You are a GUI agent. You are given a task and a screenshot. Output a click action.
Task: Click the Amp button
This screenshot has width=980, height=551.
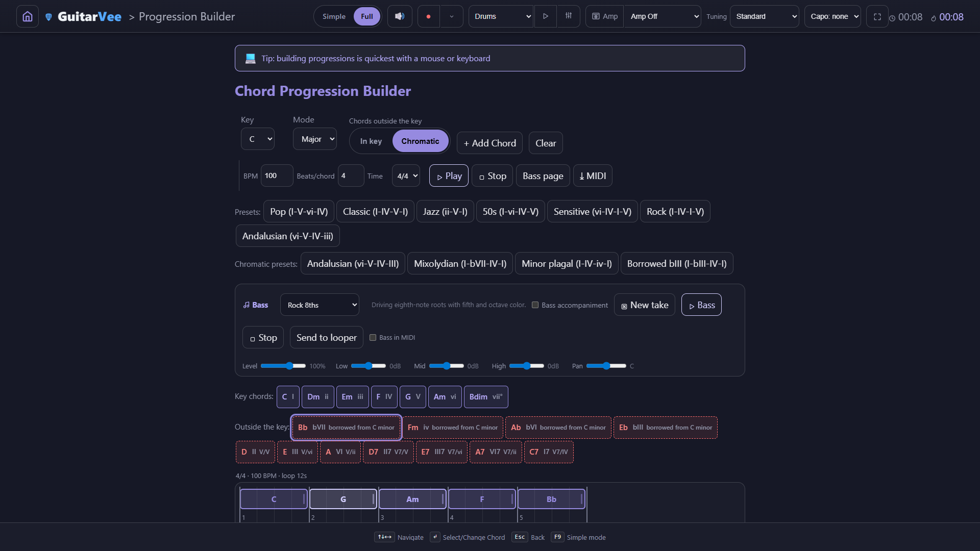tap(605, 16)
